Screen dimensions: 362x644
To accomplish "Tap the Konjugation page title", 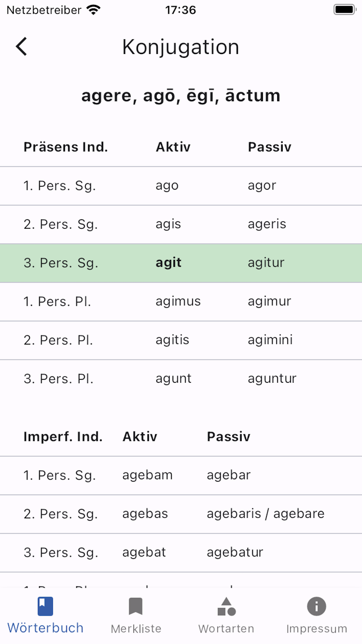I will 181,47.
